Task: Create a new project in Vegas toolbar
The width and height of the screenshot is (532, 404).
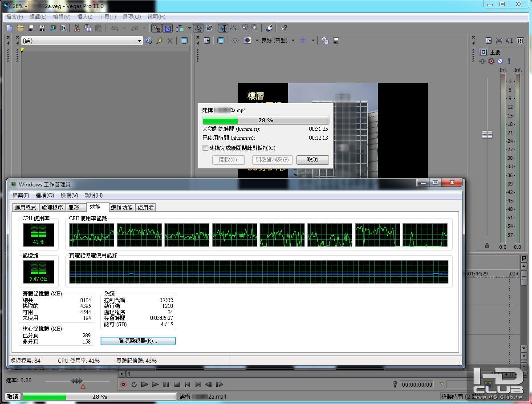Action: [x=9, y=28]
